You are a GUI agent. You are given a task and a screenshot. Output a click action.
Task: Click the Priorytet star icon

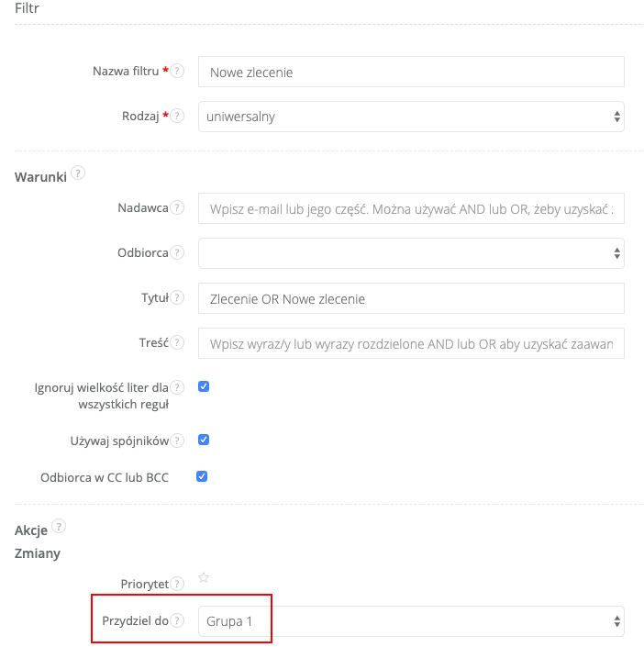(x=204, y=578)
